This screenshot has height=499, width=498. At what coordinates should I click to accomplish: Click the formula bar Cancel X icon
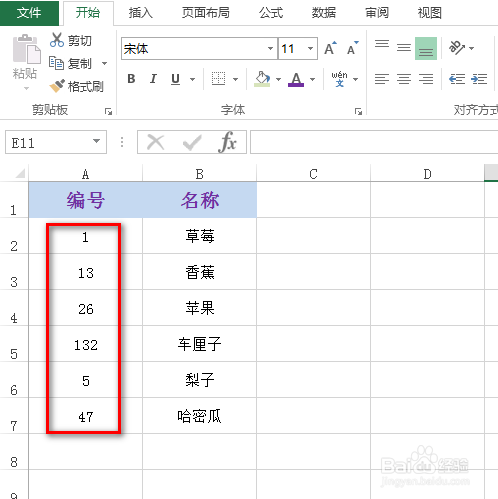click(156, 142)
